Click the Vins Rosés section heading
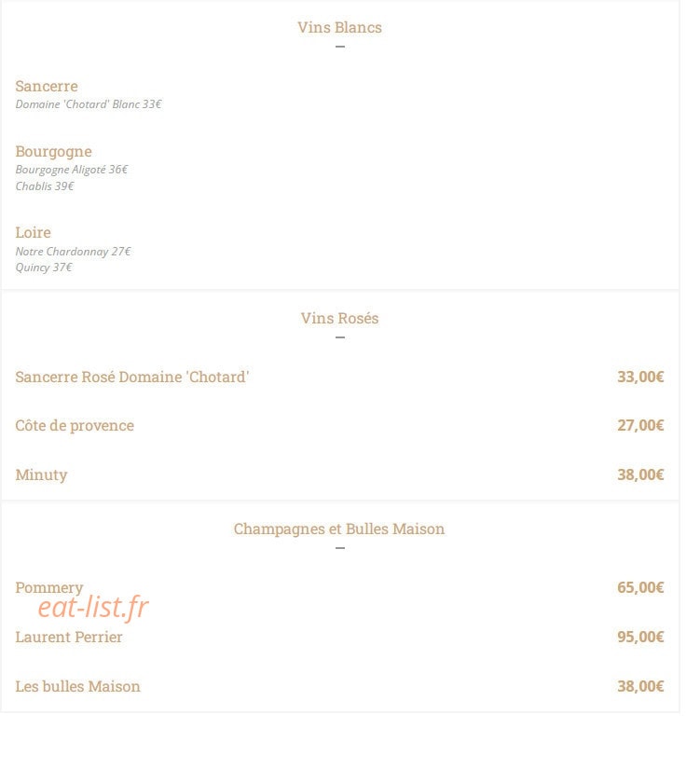700x769 pixels. click(339, 318)
